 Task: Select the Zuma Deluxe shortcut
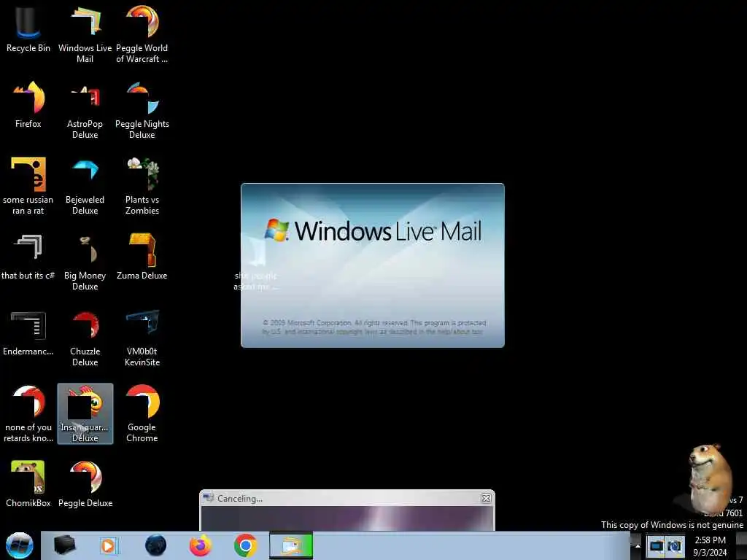(x=142, y=256)
